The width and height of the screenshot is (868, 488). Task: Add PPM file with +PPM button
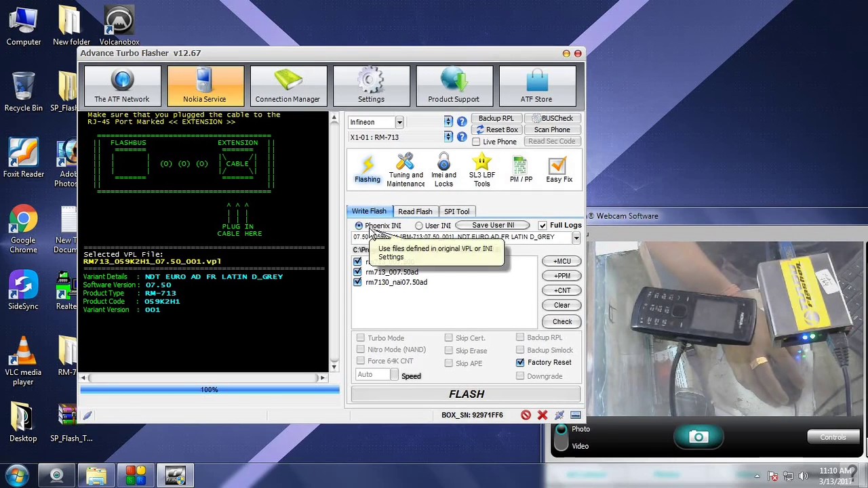click(x=561, y=276)
